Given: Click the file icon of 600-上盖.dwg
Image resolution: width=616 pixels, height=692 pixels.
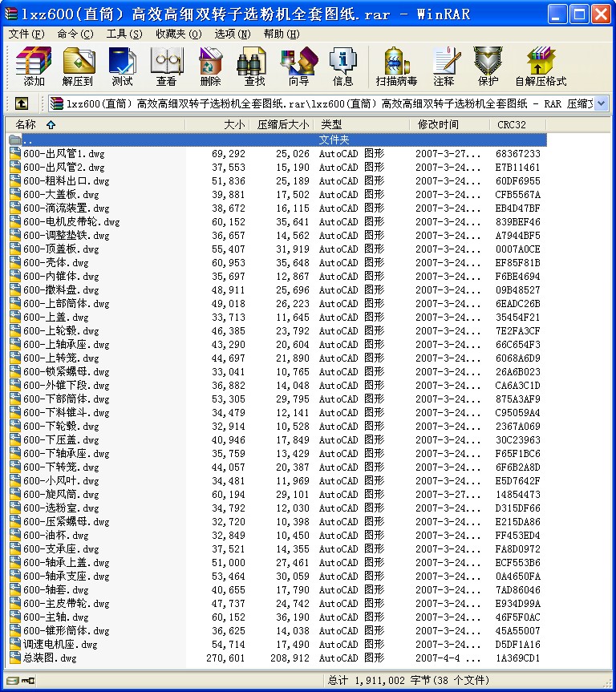Looking at the screenshot, I should point(15,317).
